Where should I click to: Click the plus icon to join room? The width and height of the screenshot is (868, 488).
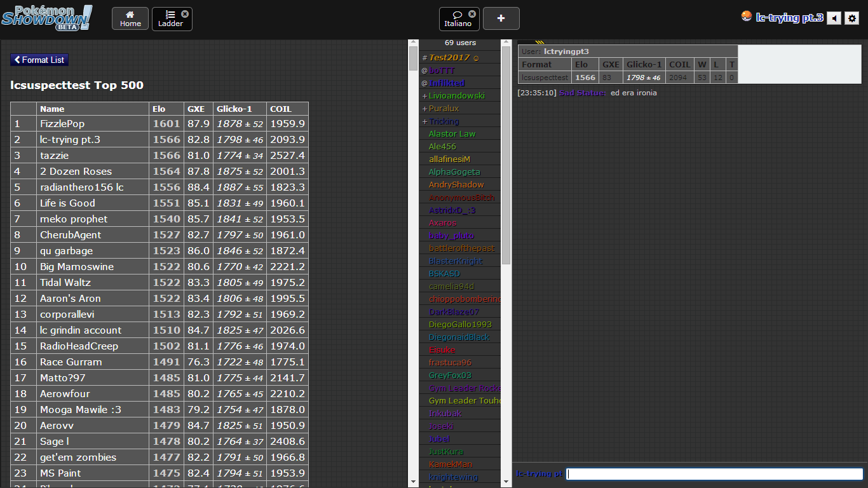501,18
